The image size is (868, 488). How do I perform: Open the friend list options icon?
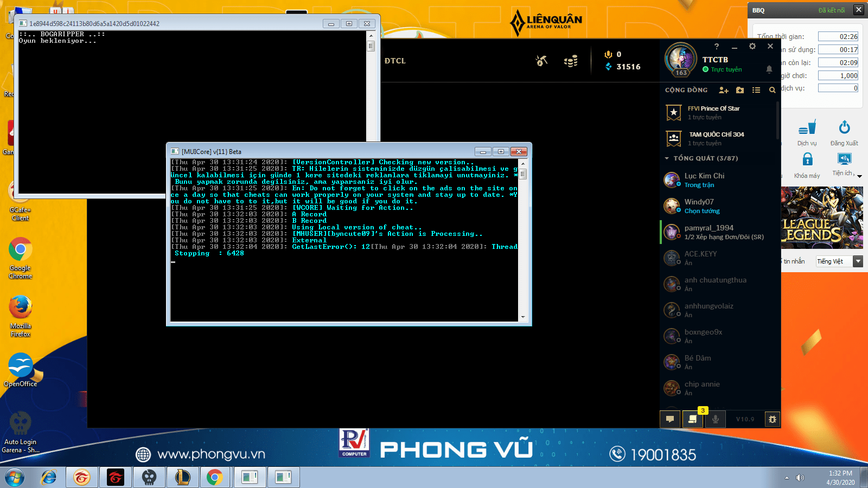pos(756,90)
